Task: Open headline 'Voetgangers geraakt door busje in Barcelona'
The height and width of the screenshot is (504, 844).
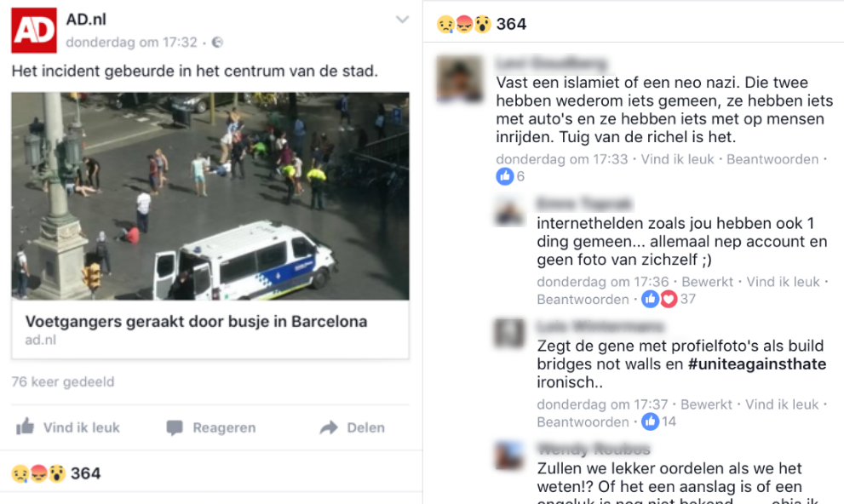Action: click(196, 321)
